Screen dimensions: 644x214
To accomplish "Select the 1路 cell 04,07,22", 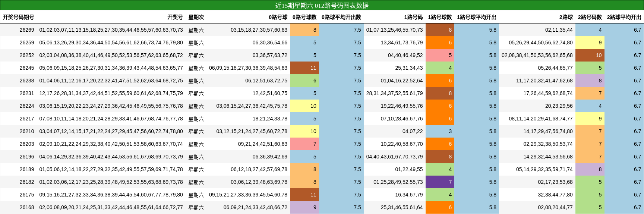I will 413,131.
